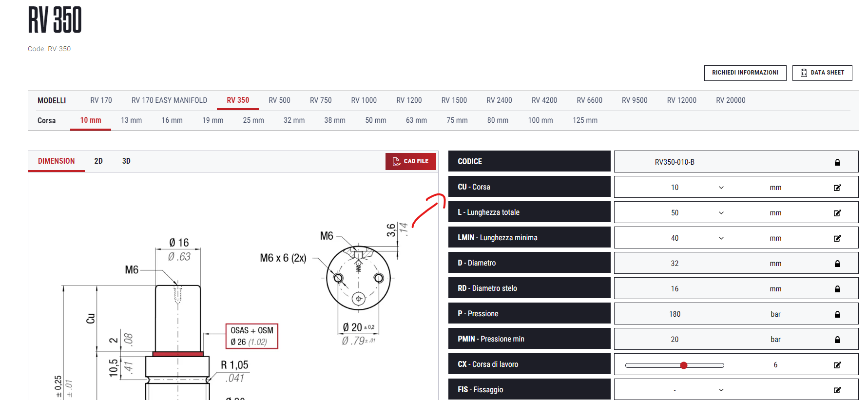Select the RV 1500 model

tap(454, 100)
